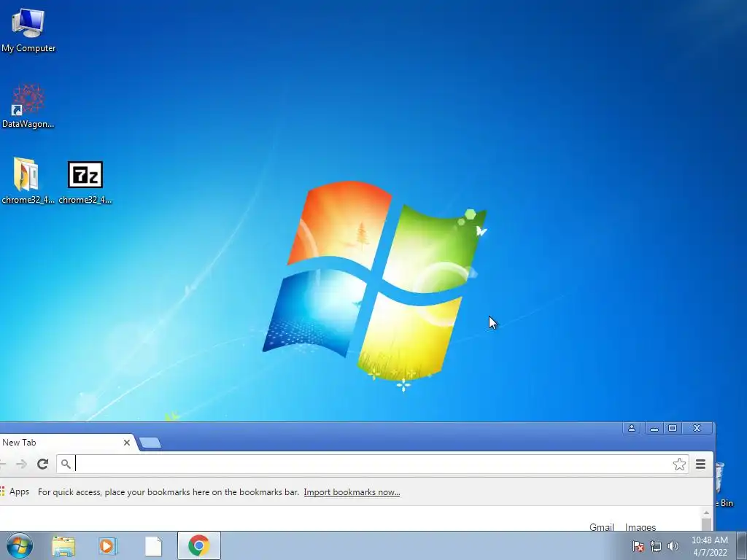Open Windows Explorer from the taskbar
The image size is (747, 560).
pos(63,546)
